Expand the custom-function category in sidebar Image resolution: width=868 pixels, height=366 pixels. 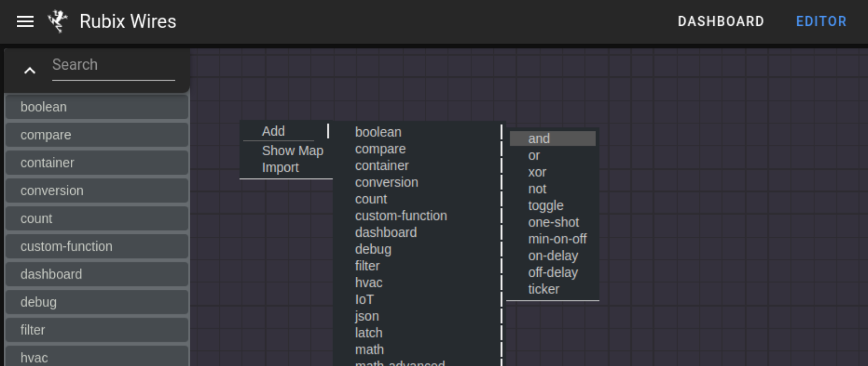pos(97,247)
